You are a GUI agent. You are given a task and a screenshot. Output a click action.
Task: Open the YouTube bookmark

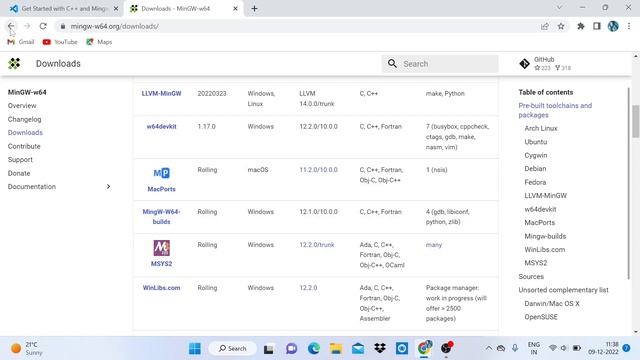click(60, 42)
